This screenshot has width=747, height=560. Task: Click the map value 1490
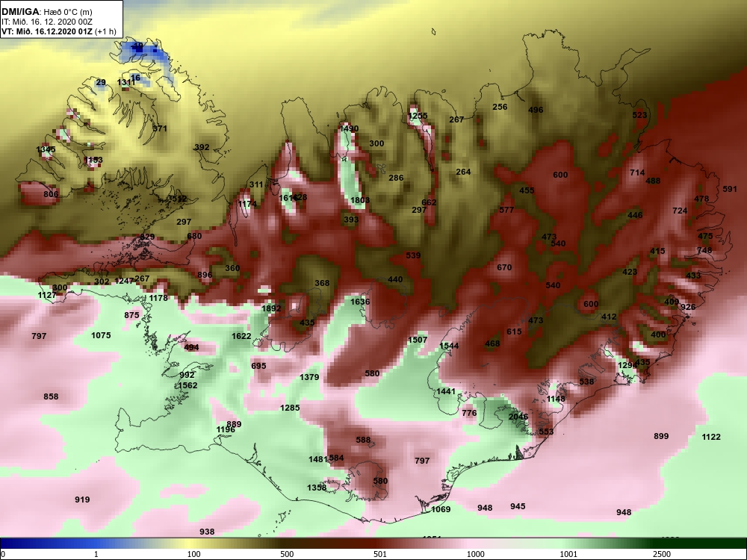point(349,128)
